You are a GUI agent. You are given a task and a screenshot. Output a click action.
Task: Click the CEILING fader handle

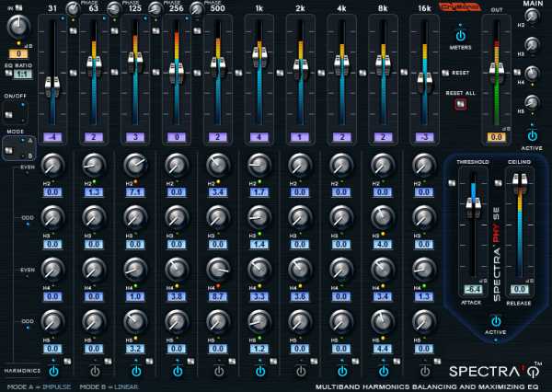click(520, 183)
